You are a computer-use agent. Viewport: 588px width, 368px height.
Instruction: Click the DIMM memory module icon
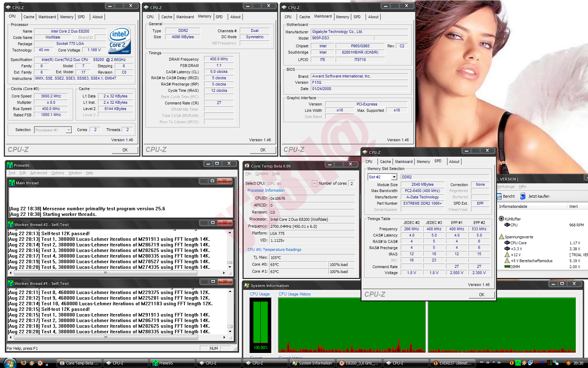tap(507, 267)
